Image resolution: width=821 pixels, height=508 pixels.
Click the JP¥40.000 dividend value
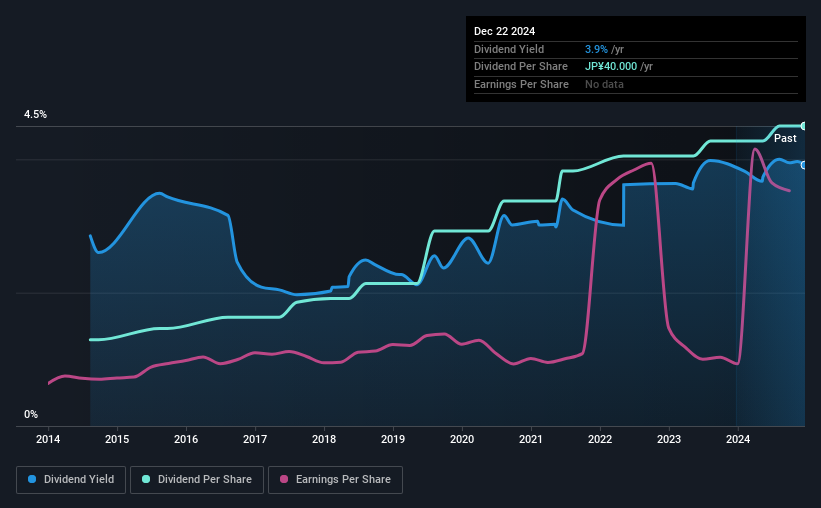click(x=611, y=67)
